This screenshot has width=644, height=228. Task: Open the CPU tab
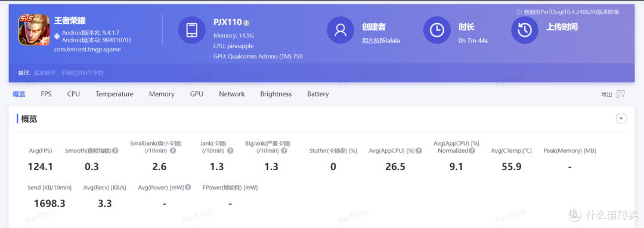(73, 94)
